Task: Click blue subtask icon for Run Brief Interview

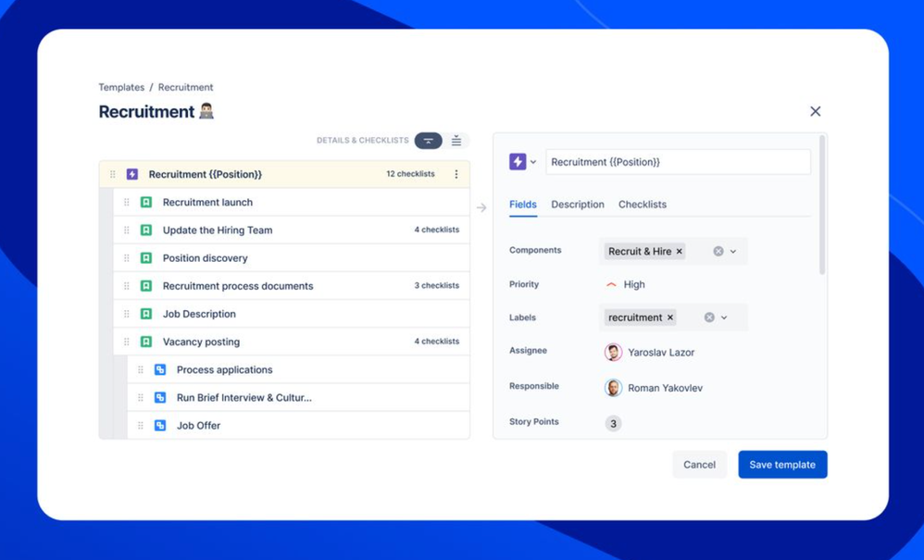Action: click(x=159, y=397)
